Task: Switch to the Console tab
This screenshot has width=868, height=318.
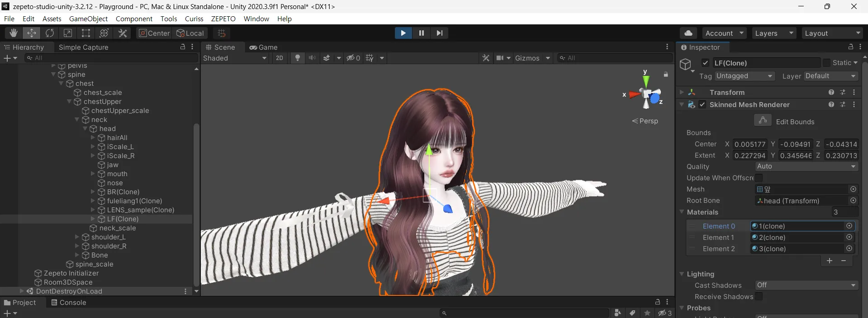Action: tap(69, 302)
